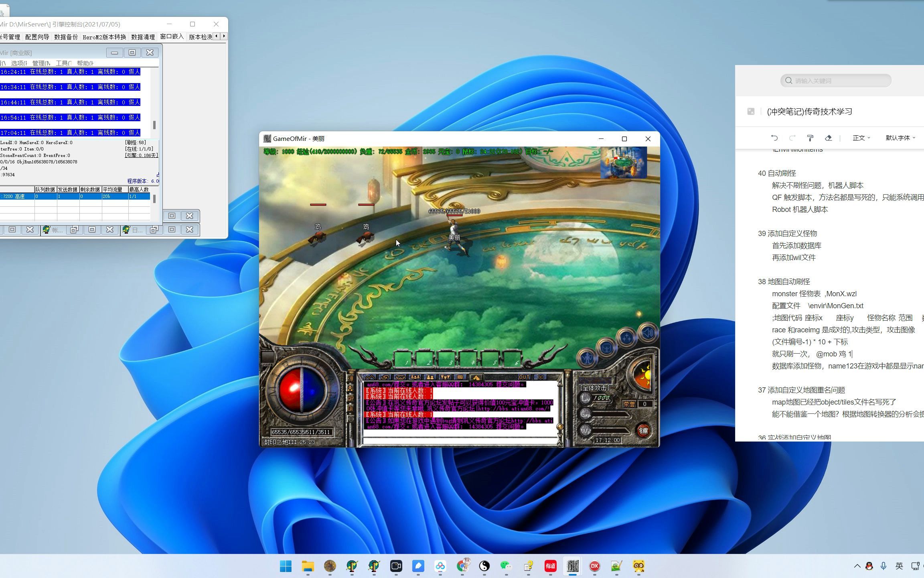Open the QQ penguin tray icon

click(869, 566)
